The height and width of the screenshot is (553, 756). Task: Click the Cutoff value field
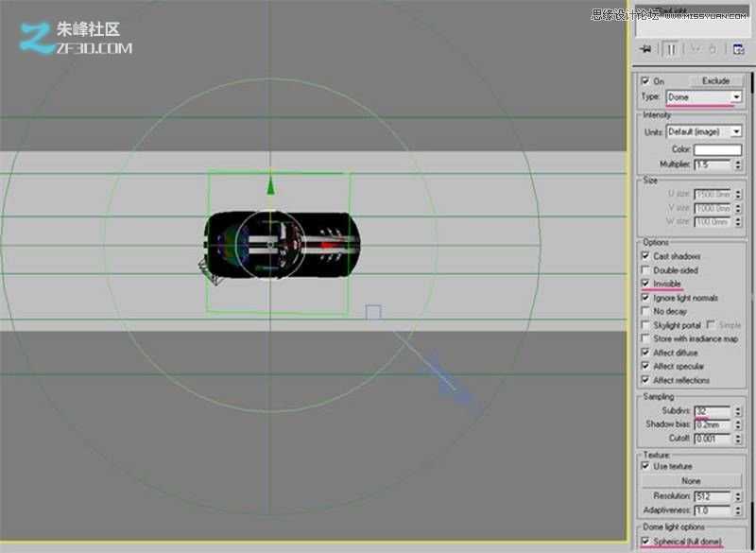pos(713,439)
